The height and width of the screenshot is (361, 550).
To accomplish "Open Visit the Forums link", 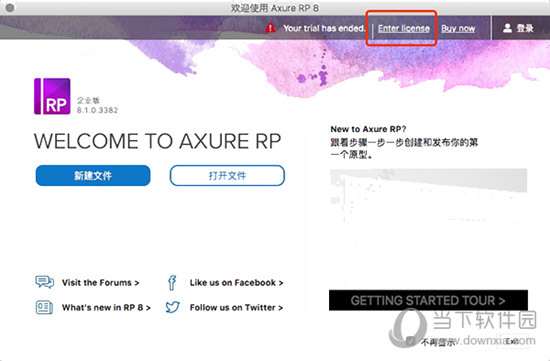I will point(100,283).
